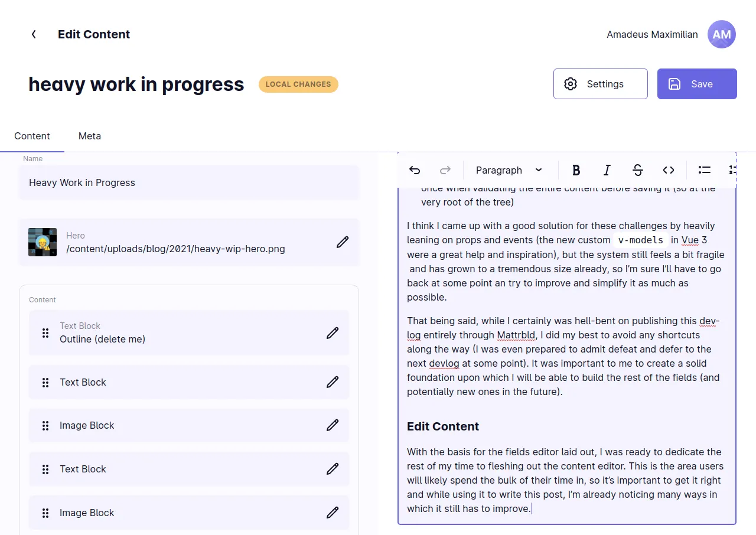The image size is (756, 535).
Task: Apply Italic formatting
Action: 607,170
